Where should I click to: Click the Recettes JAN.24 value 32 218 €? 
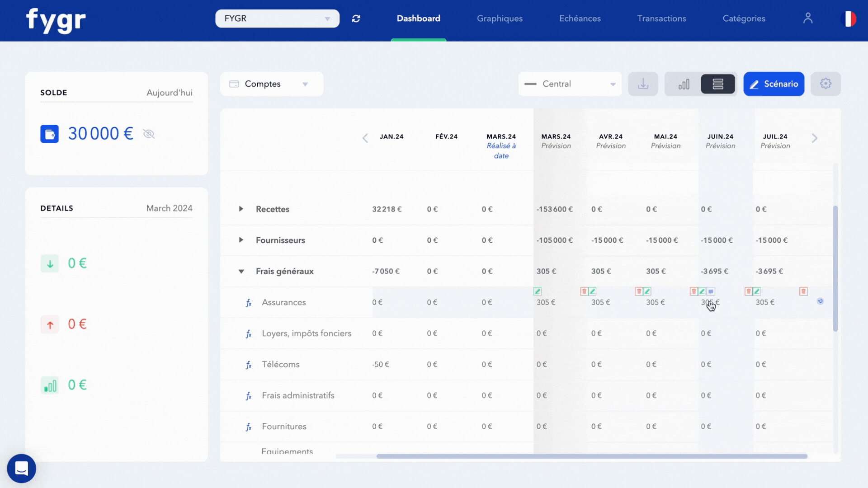[387, 209]
